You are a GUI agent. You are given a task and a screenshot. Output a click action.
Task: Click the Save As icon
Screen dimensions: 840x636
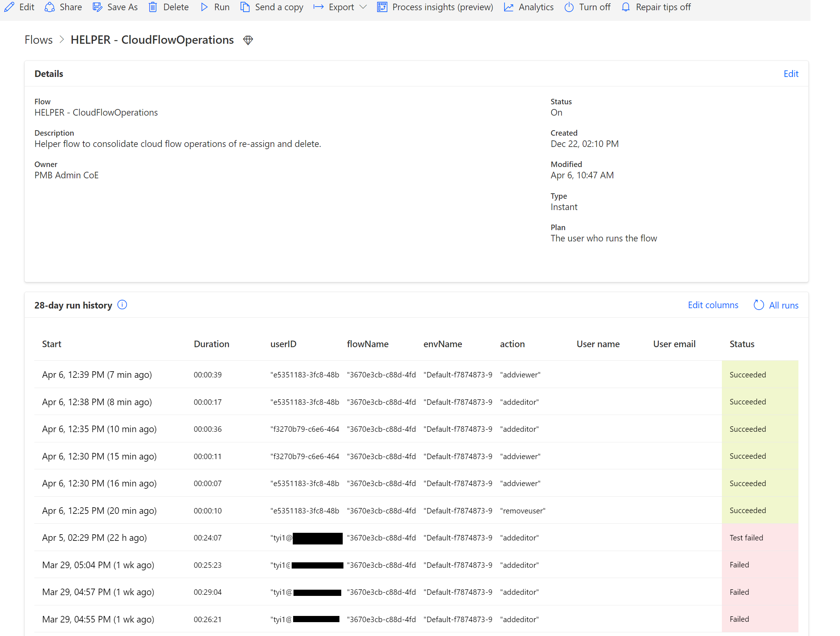(97, 7)
